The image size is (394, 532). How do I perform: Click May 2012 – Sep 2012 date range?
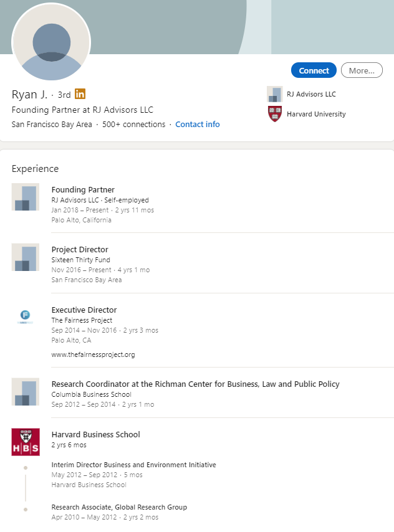coord(84,475)
